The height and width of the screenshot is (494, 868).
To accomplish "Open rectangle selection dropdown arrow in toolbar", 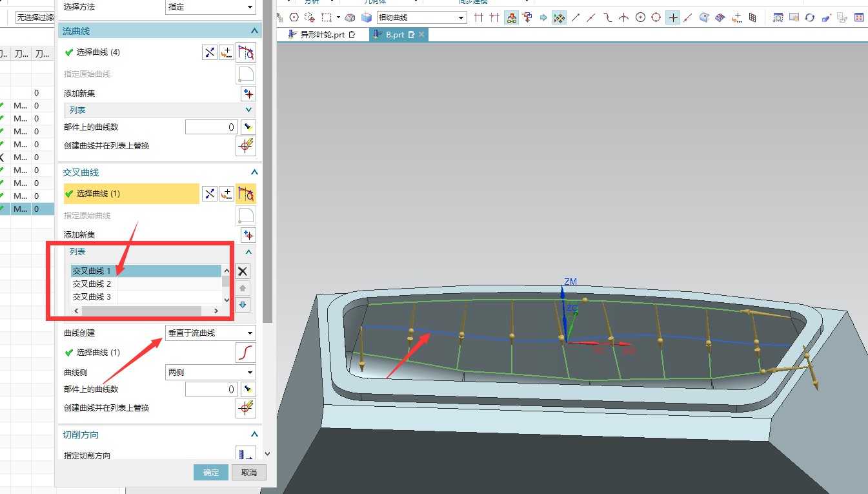I will [x=338, y=17].
